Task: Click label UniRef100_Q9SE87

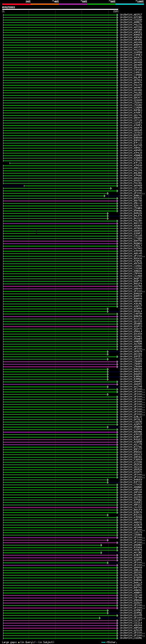Action: pyautogui.click(x=131, y=95)
